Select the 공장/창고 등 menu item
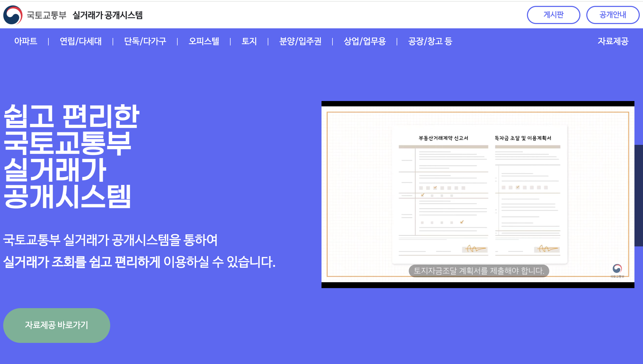The height and width of the screenshot is (364, 643). click(x=430, y=41)
